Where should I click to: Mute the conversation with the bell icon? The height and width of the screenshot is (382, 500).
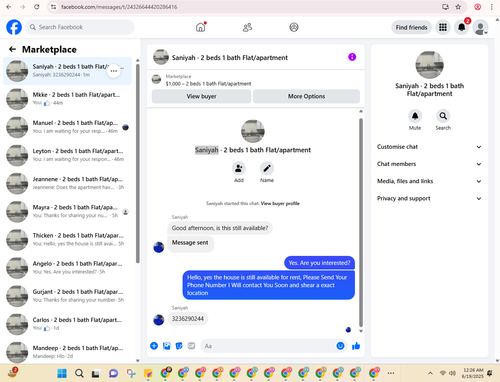[x=415, y=116]
